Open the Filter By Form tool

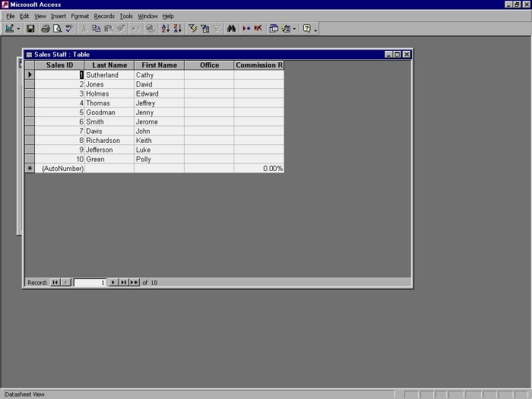click(204, 29)
